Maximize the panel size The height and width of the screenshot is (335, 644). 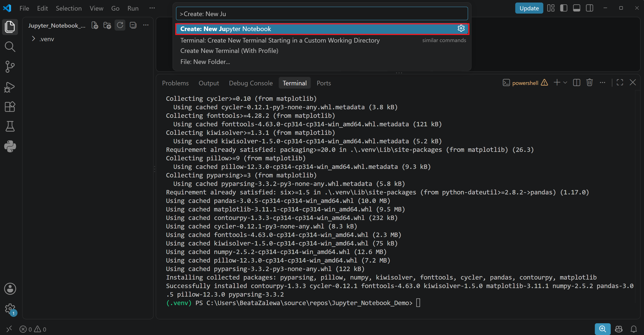click(x=620, y=83)
